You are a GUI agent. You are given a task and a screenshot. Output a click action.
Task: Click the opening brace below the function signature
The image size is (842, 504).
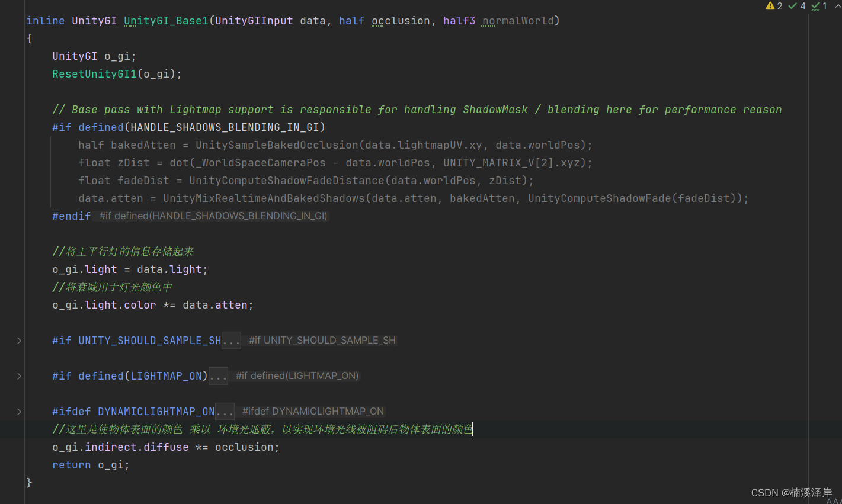click(x=29, y=38)
